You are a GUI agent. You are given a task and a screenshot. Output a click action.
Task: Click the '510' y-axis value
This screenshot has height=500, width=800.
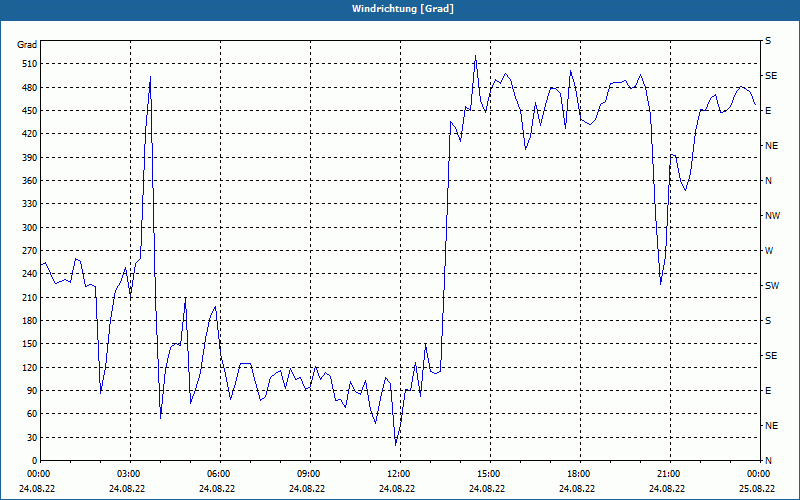click(30, 64)
